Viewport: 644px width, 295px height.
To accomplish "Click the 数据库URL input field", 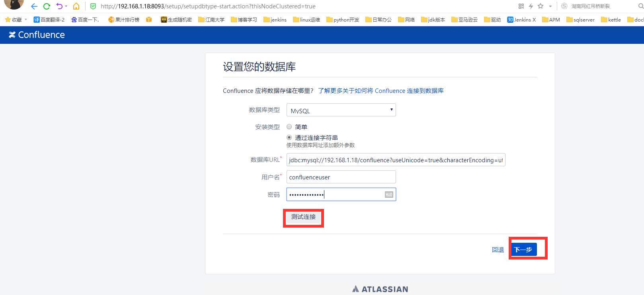I will 396,160.
